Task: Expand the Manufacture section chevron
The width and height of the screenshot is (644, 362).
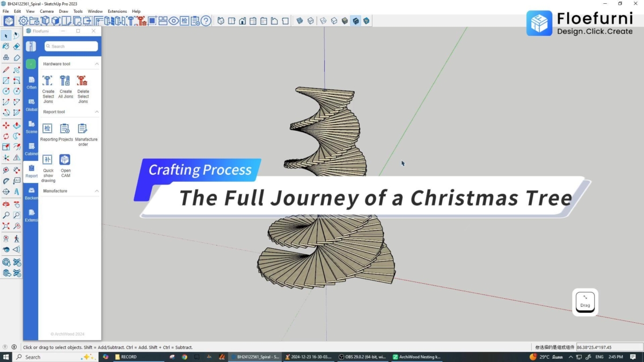Action: (97, 191)
